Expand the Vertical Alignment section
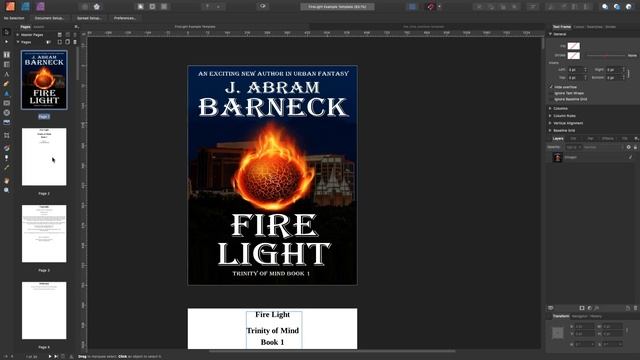640x360 pixels. click(550, 123)
